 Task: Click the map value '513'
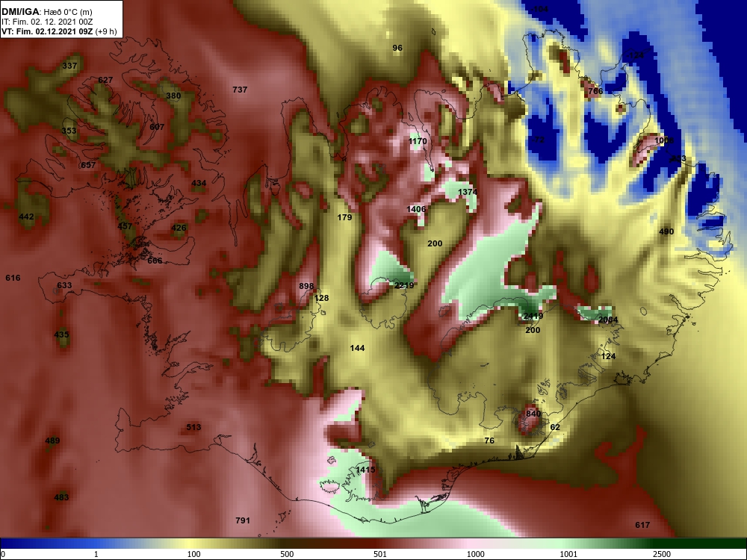point(193,427)
